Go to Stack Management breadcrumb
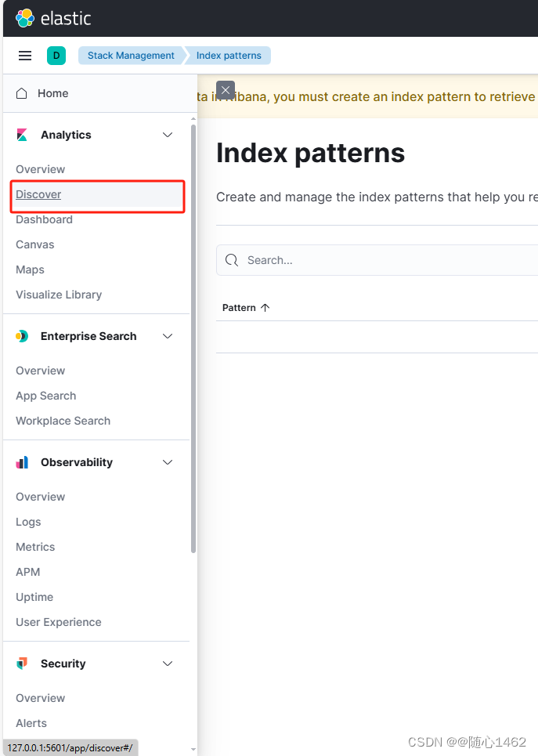538x756 pixels. 131,56
